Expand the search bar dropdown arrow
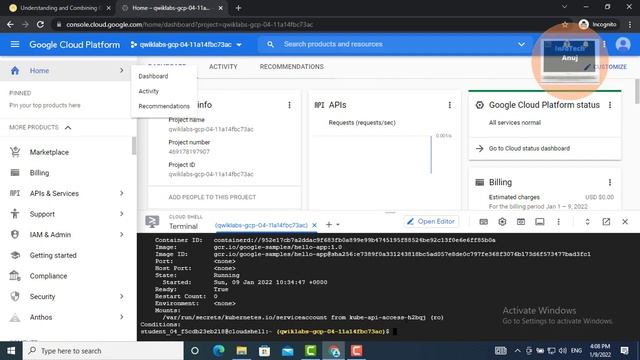This screenshot has width=640, height=360. pos(521,44)
